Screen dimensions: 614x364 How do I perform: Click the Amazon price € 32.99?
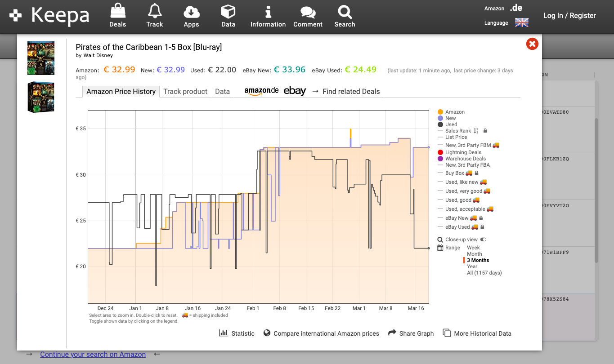point(119,70)
